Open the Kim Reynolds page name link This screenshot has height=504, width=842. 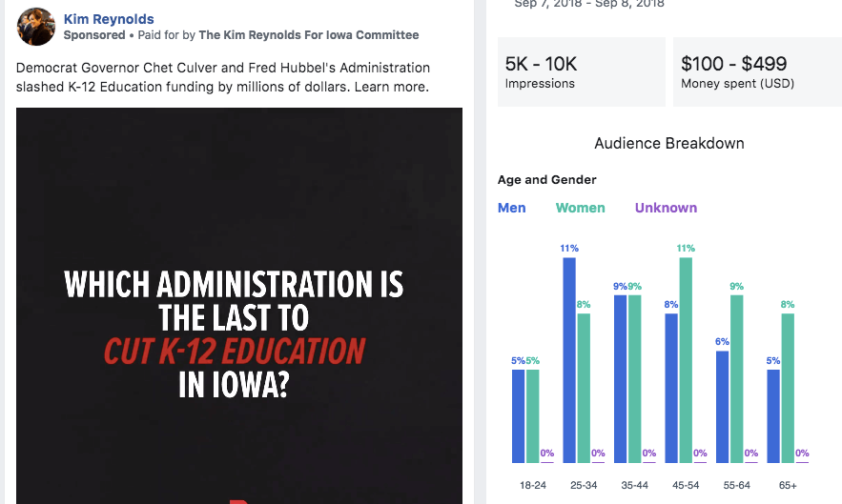coord(108,19)
